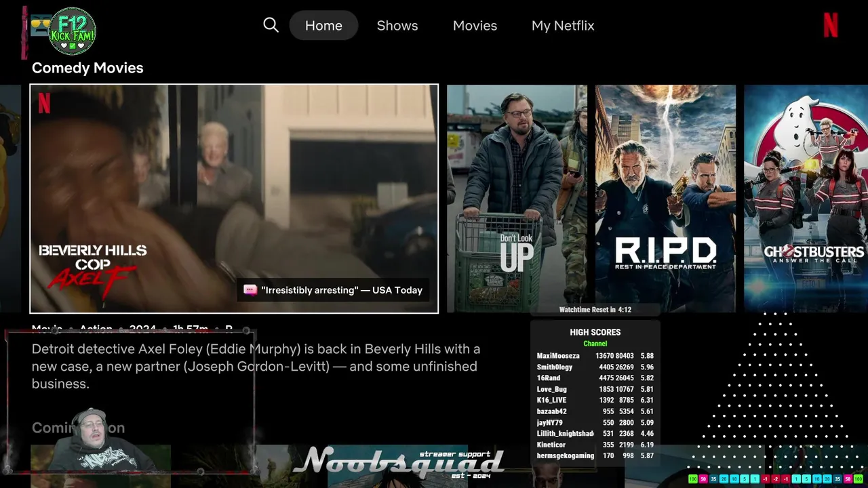
Task: Open the search magnifier icon
Action: (271, 25)
